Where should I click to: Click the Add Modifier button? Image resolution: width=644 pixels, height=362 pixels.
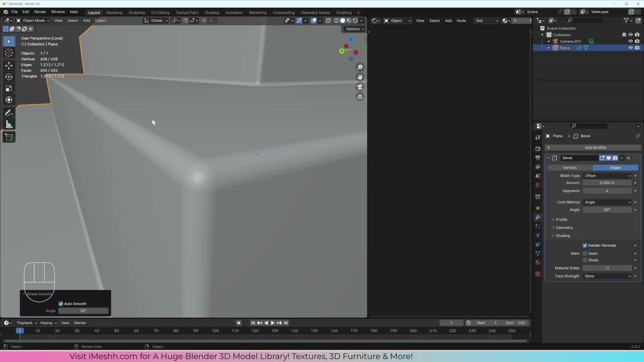[593, 147]
